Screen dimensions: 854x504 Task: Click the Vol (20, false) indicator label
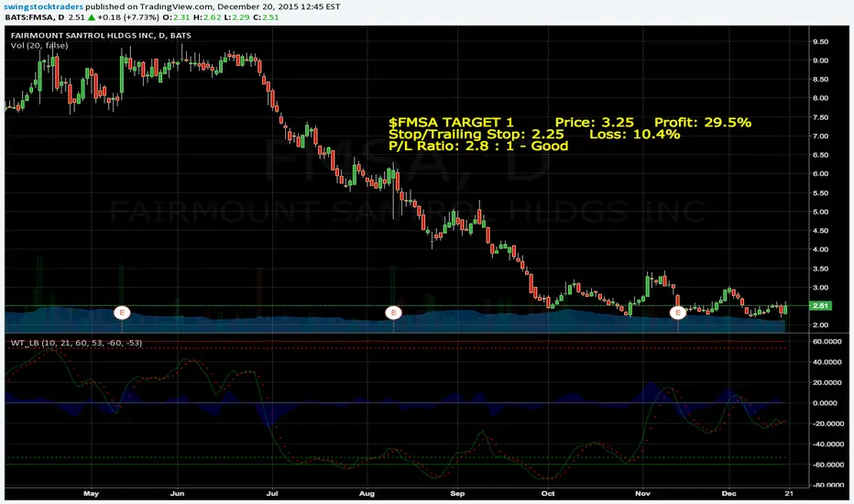[39, 46]
